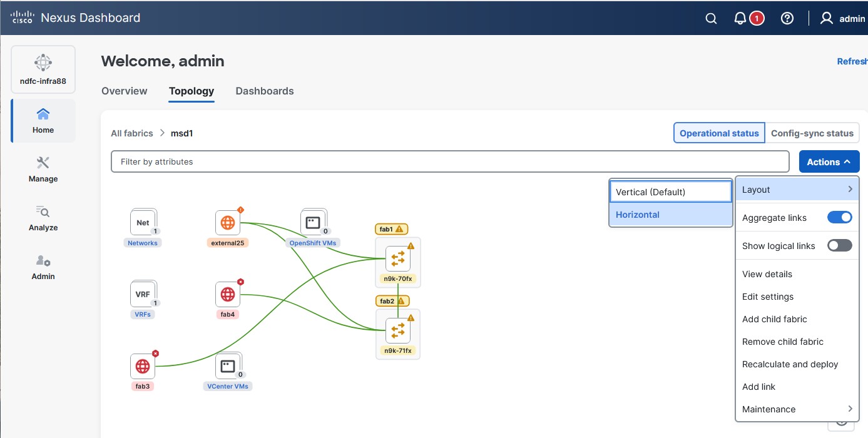Screen dimensions: 868x438
Task: Open the notifications bell icon
Action: tap(740, 19)
